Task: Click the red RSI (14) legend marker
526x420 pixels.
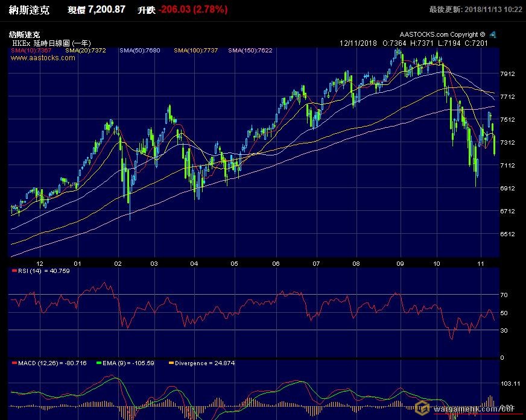Action: (14, 271)
